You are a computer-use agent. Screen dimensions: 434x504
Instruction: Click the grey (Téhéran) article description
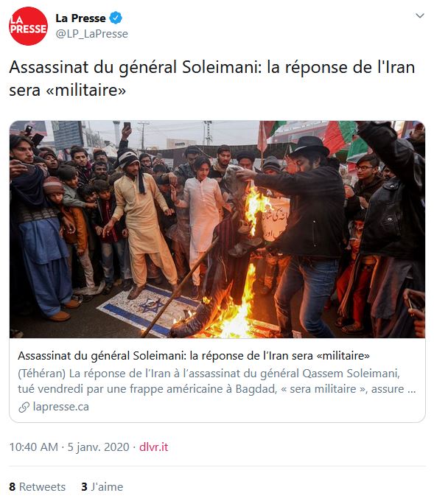pos(217,381)
